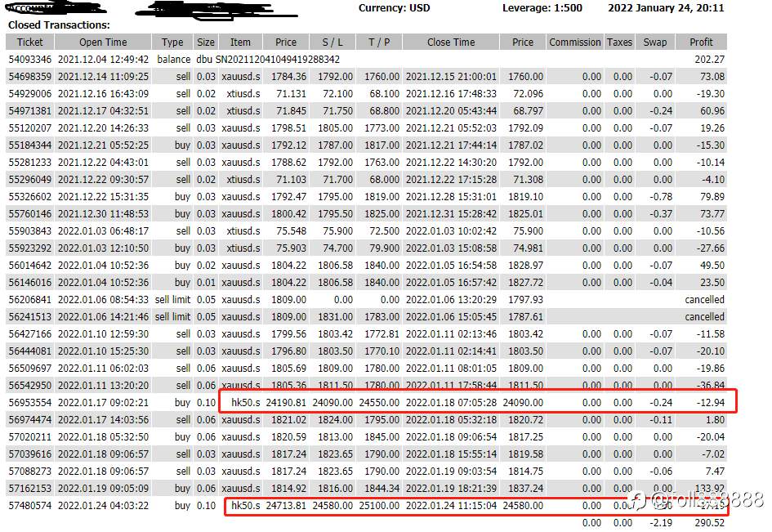The width and height of the screenshot is (772, 532).
Task: Click the Type column header
Action: 172,42
